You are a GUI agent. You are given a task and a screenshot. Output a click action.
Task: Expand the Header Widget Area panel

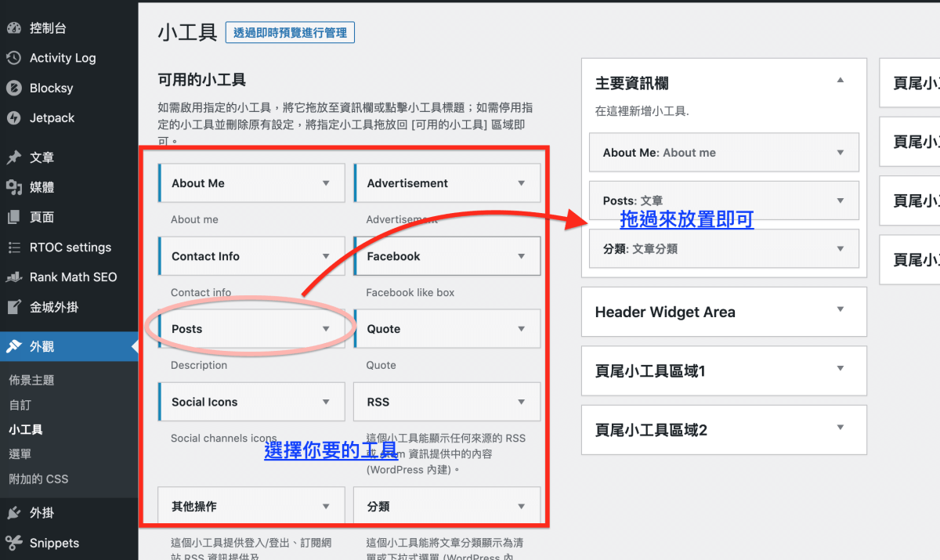click(x=840, y=310)
